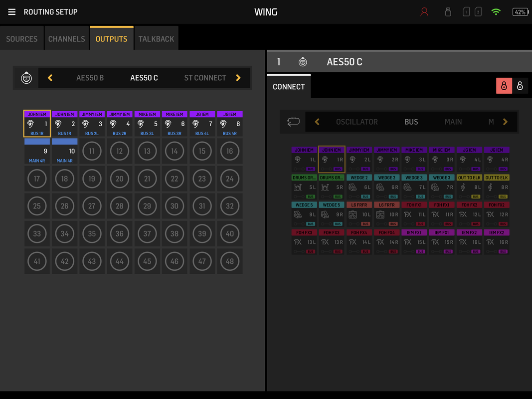Switch to the unlocked padlock toggle
This screenshot has width=532, height=399.
[x=520, y=86]
